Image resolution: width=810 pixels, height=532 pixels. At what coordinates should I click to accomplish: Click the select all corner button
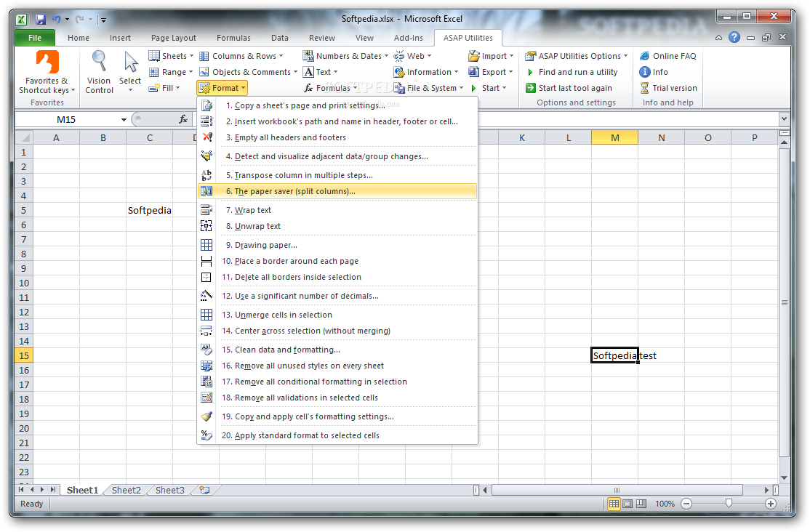point(24,138)
